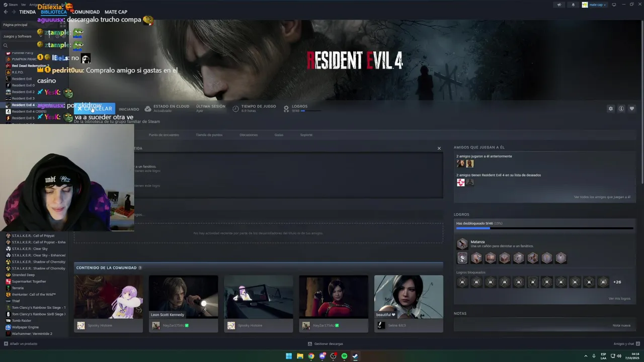Click the Estado en Cloud icon
The height and width of the screenshot is (362, 644).
147,109
